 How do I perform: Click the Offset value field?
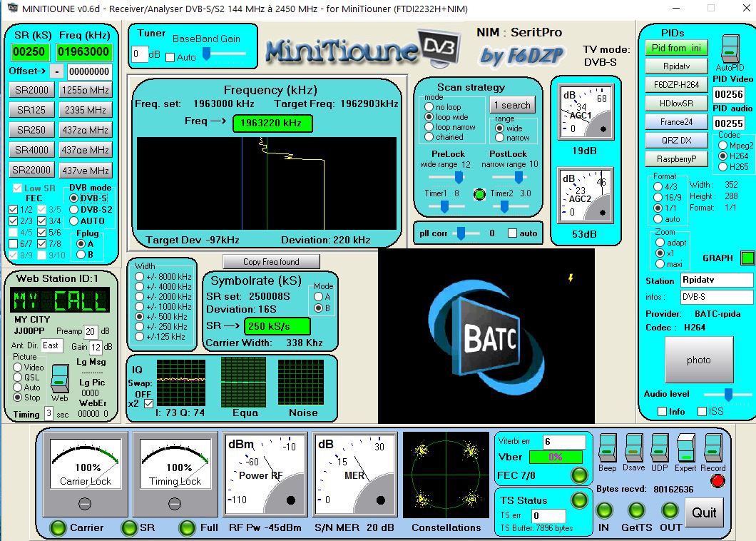(x=89, y=71)
